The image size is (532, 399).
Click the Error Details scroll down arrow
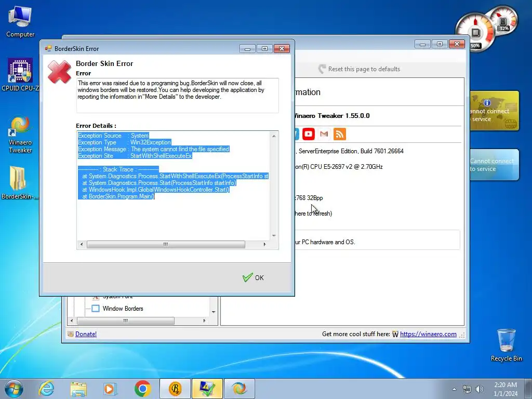point(274,235)
